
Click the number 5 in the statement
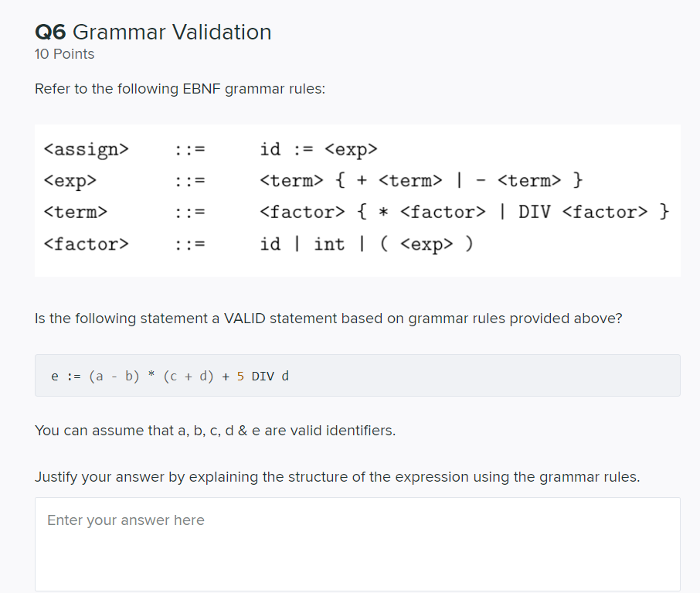(x=239, y=376)
